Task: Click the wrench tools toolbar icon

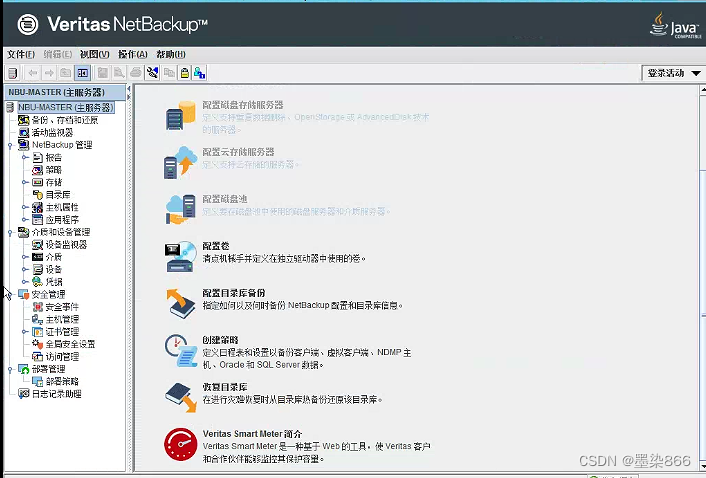Action: click(153, 73)
